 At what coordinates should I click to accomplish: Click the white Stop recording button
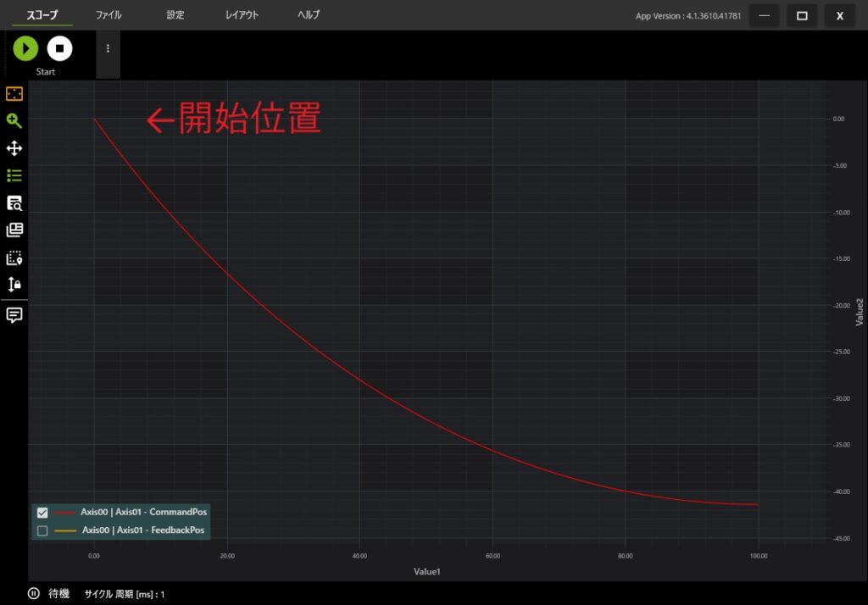point(59,48)
